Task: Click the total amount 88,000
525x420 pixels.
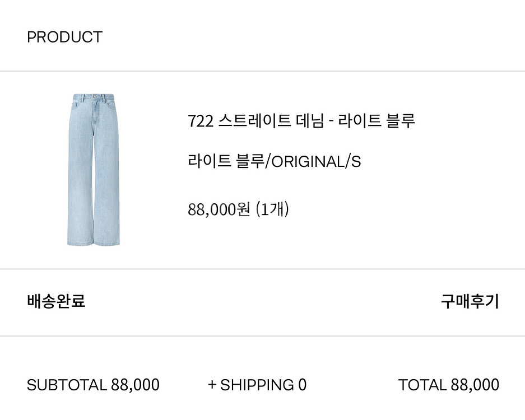Action: [475, 385]
